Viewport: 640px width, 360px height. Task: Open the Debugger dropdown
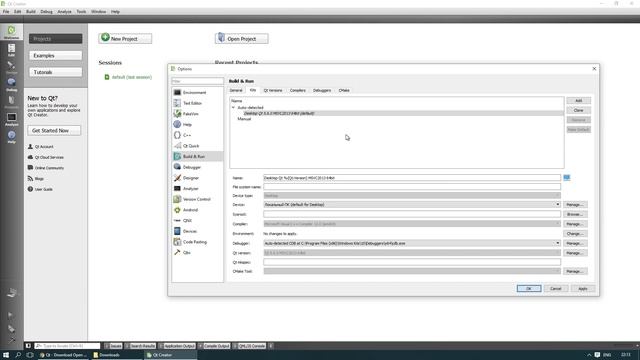click(412, 243)
